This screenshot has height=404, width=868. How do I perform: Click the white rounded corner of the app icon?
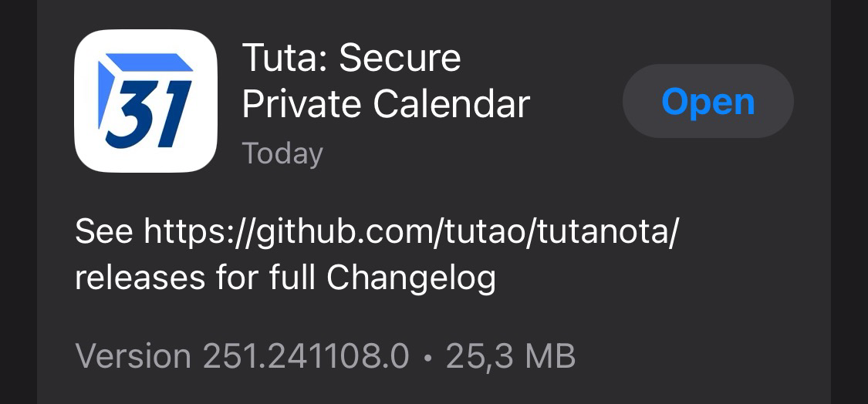[85, 160]
